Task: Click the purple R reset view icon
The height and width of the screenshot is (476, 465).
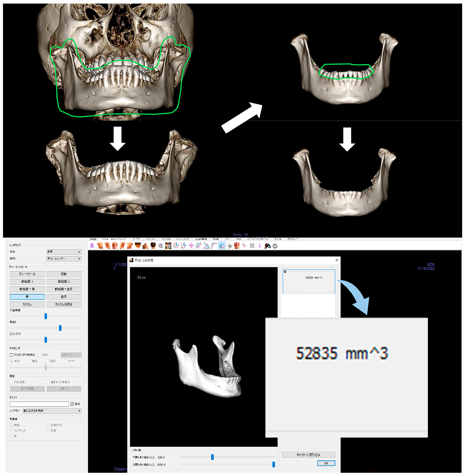Action: pyautogui.click(x=92, y=246)
